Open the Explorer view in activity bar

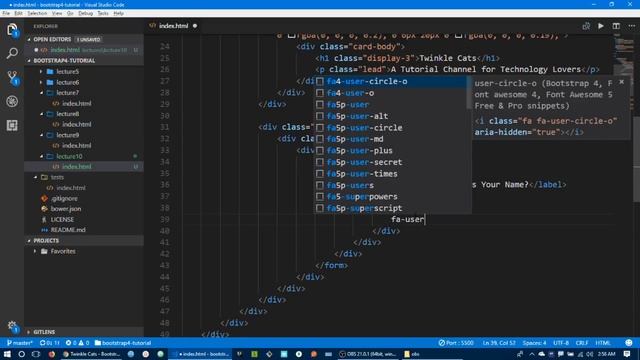click(12, 29)
